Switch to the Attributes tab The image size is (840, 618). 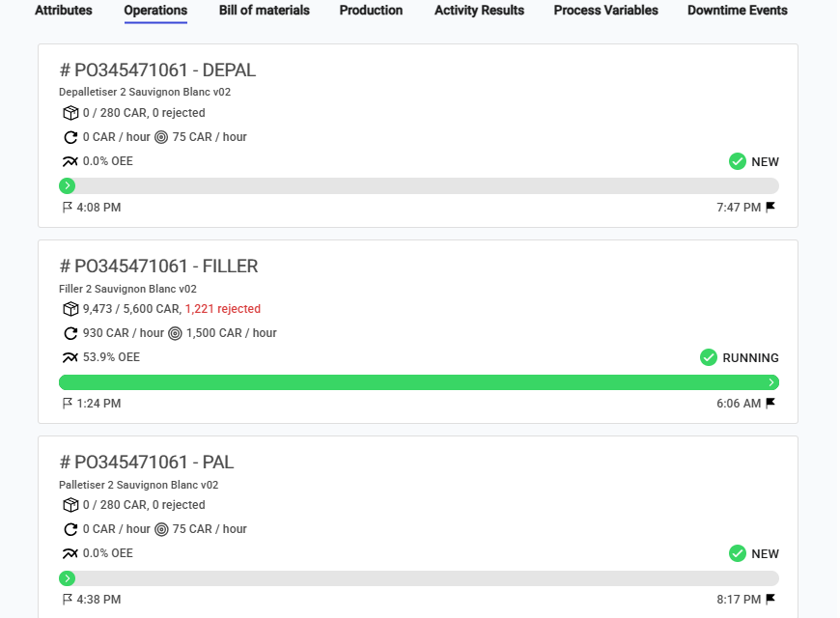tap(64, 11)
